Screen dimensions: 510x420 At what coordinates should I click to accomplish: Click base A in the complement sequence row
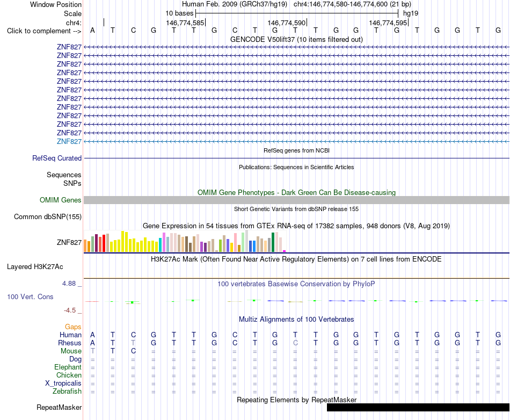(x=93, y=30)
